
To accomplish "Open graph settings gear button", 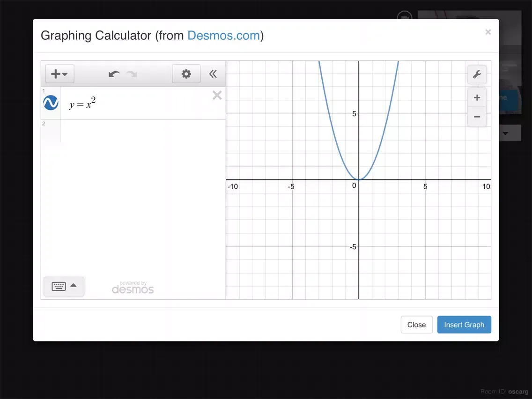I will pyautogui.click(x=186, y=74).
